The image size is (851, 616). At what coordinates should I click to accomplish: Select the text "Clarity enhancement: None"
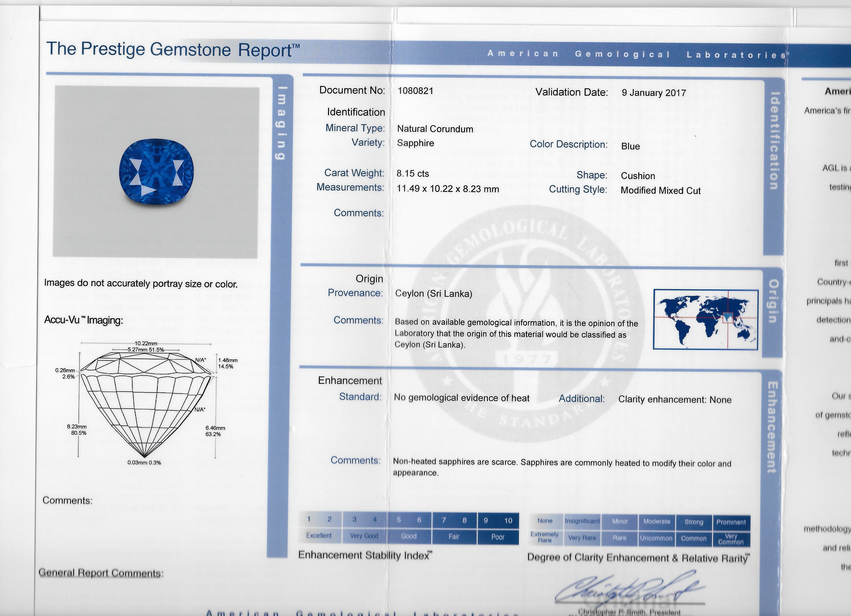point(675,400)
